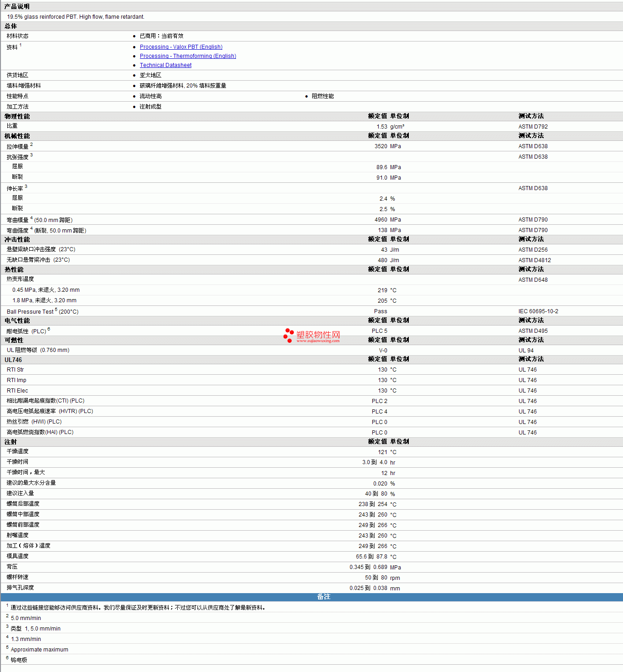The width and height of the screenshot is (623, 672).
Task: Click the 热变形温度 row label
Action: tap(20, 279)
